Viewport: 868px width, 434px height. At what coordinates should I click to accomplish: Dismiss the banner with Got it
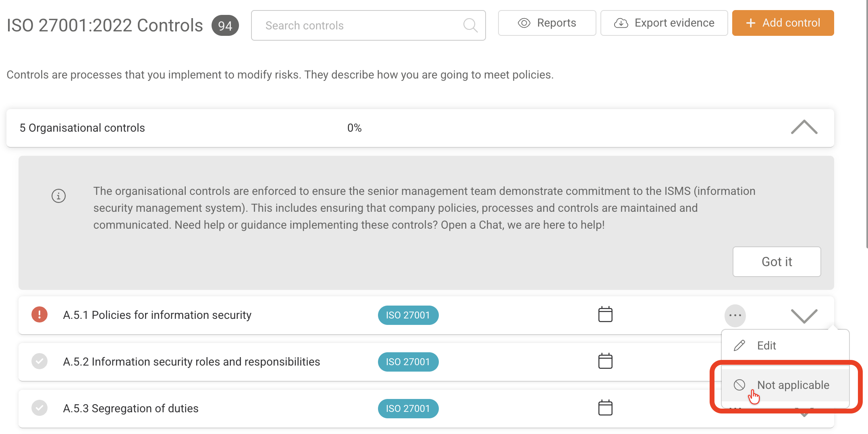click(776, 262)
